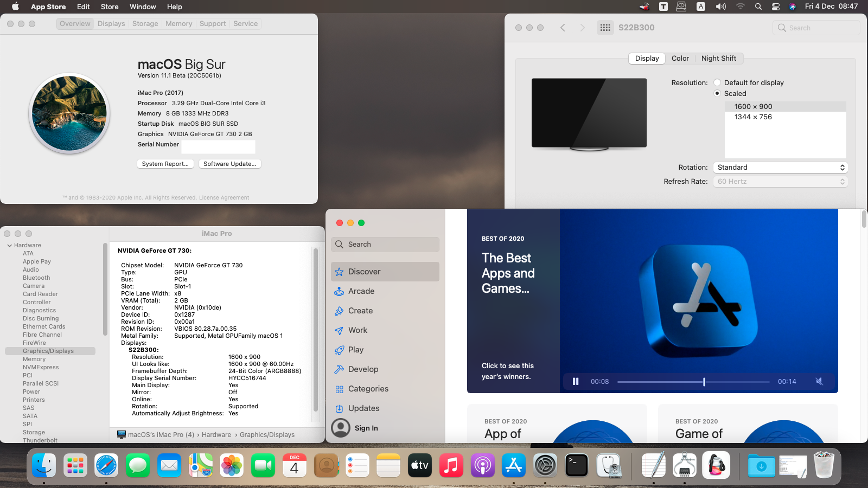Go back in System Preferences window
The width and height of the screenshot is (868, 488).
pyautogui.click(x=563, y=28)
